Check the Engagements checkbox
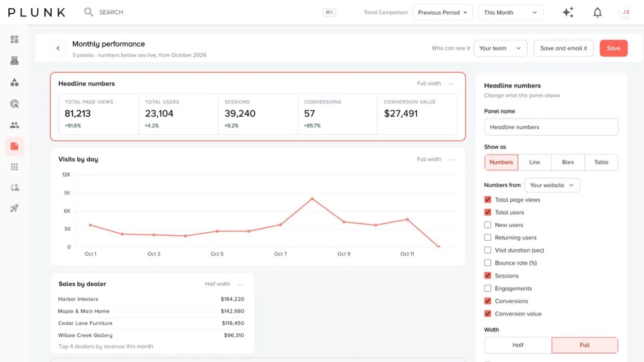644x362 pixels. tap(488, 288)
